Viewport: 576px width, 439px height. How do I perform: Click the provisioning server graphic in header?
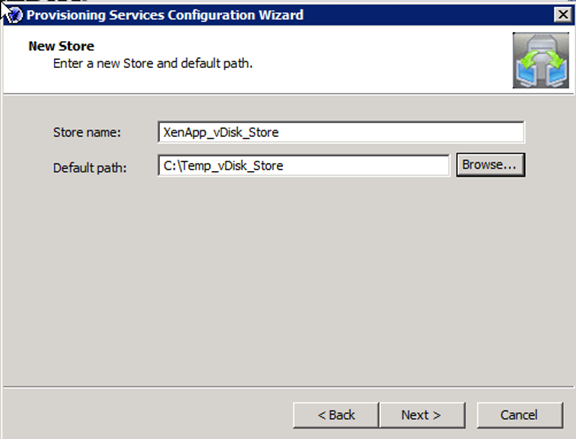tap(541, 60)
